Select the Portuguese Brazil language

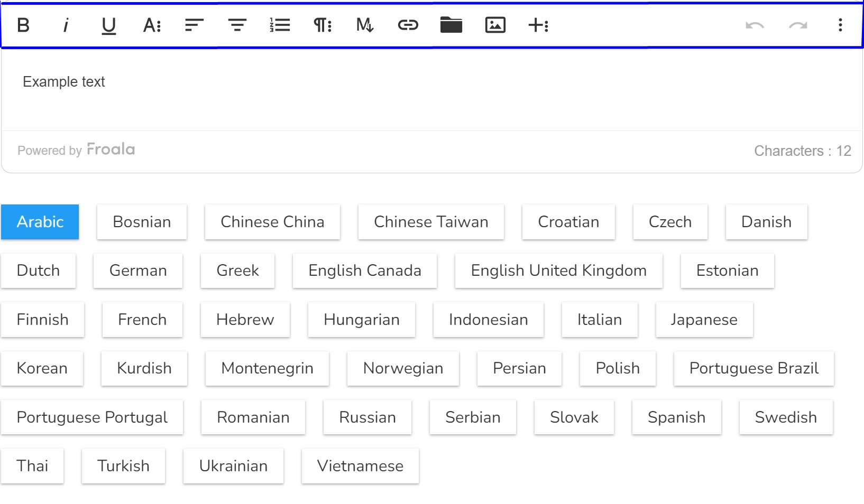click(x=753, y=368)
